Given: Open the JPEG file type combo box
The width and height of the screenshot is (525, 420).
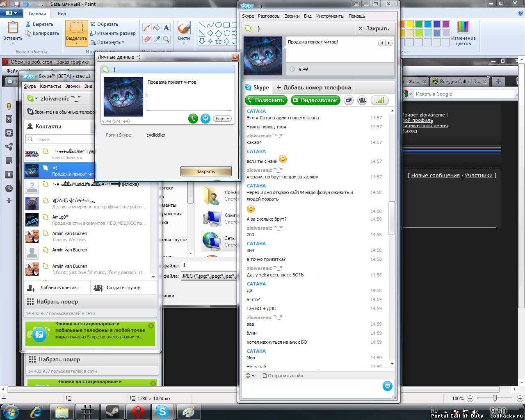Looking at the screenshot, I should click(x=208, y=276).
